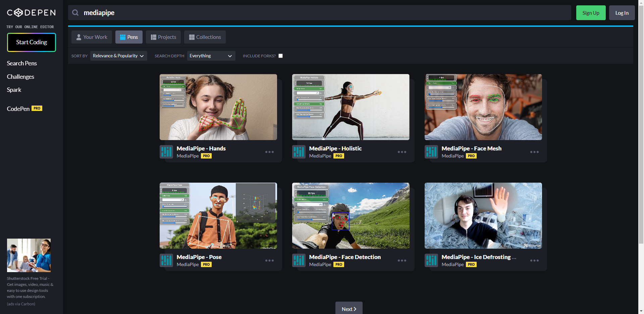
Task: Open the Face Detection preview thumbnail
Action: tap(351, 215)
